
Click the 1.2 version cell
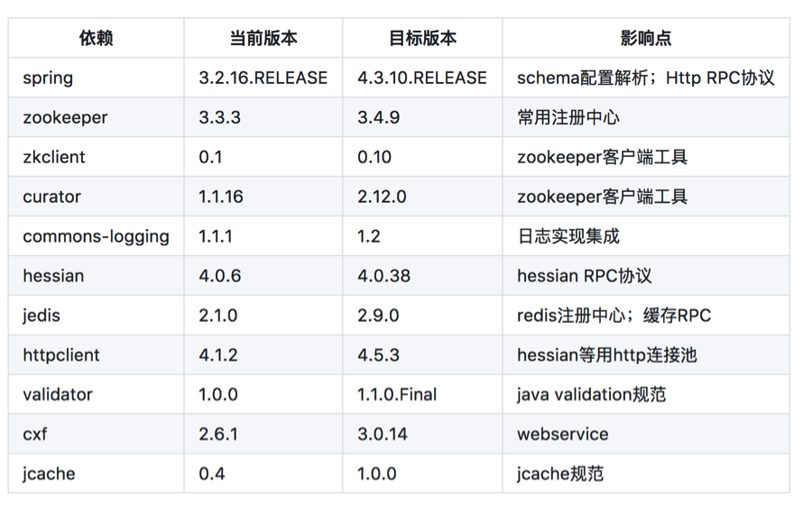pos(422,236)
